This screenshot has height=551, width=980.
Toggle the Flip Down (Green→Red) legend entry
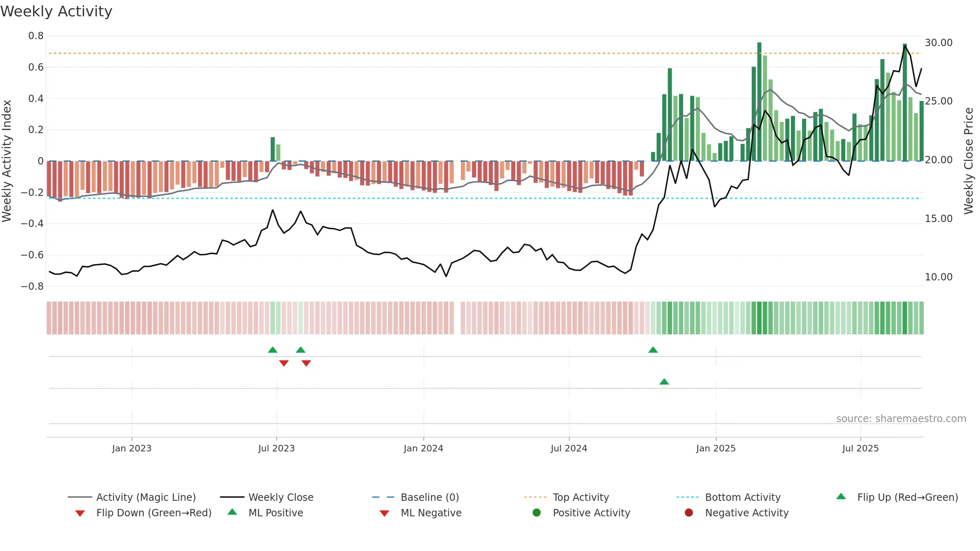(x=143, y=513)
